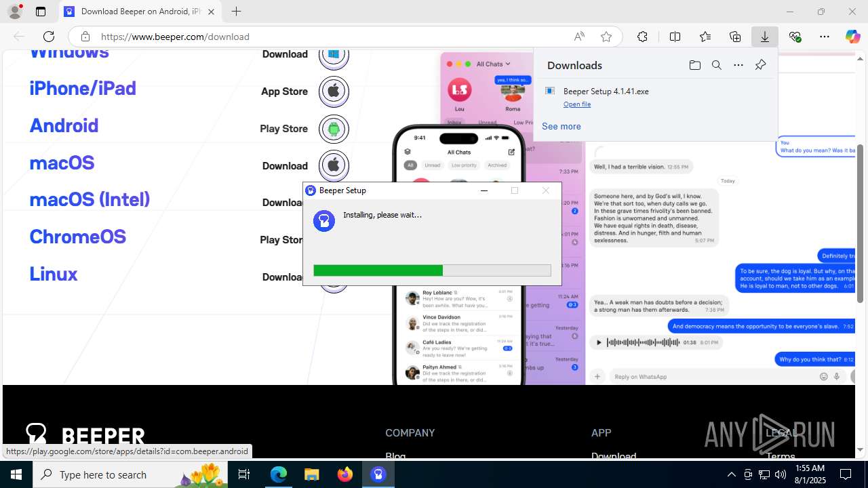Add this page to favorites star
This screenshot has width=868, height=488.
(x=606, y=37)
